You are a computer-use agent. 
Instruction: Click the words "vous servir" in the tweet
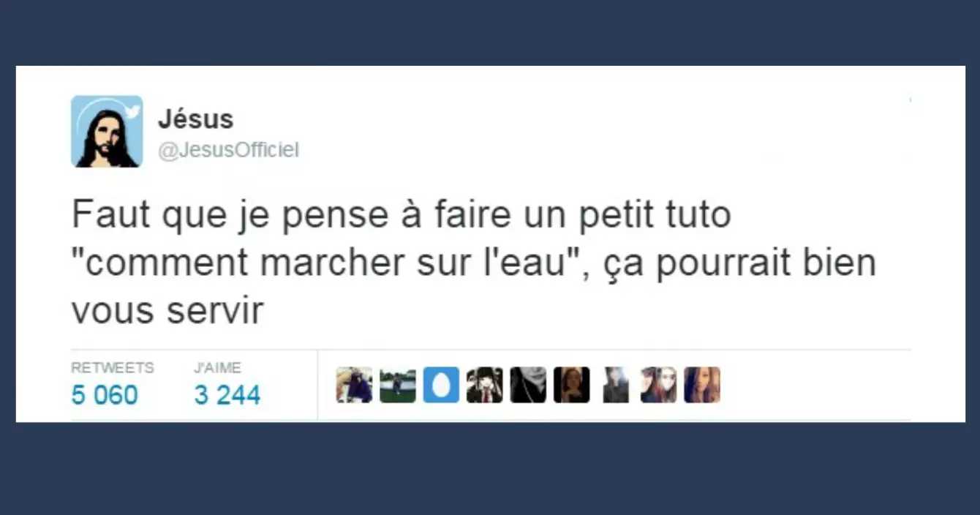tap(167, 312)
